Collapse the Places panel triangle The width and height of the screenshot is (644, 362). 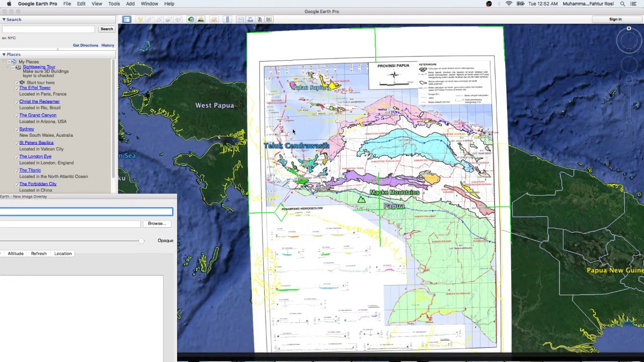[4, 54]
